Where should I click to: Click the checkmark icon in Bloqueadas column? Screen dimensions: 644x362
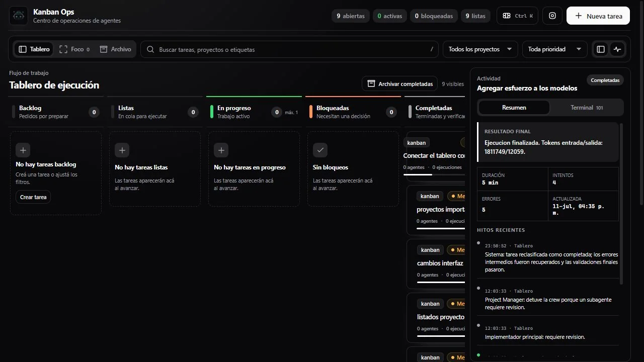[x=320, y=150]
